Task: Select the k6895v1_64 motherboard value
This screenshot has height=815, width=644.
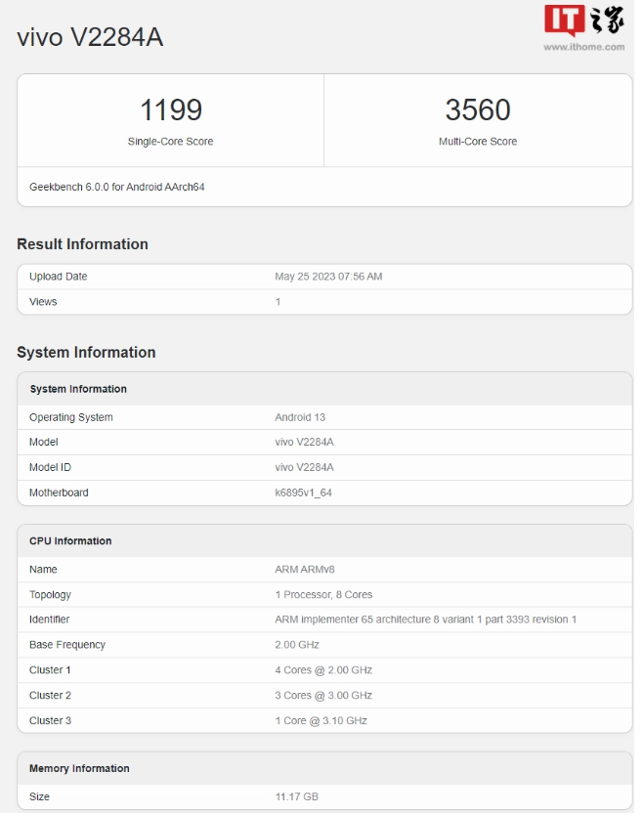Action: click(x=303, y=493)
